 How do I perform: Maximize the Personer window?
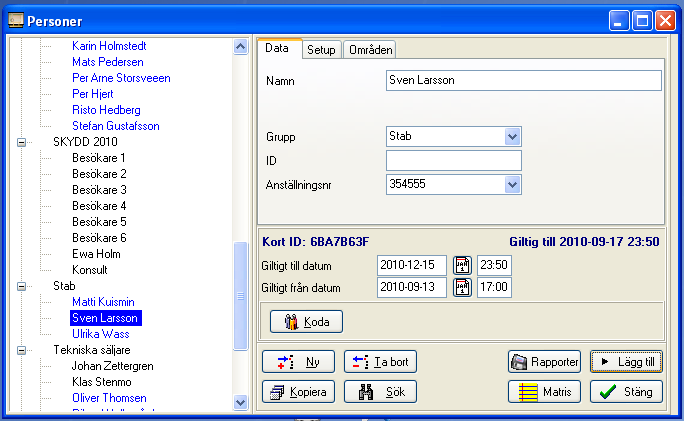[642, 21]
